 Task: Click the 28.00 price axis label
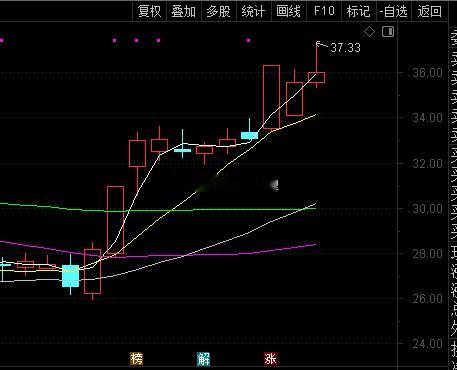427,254
